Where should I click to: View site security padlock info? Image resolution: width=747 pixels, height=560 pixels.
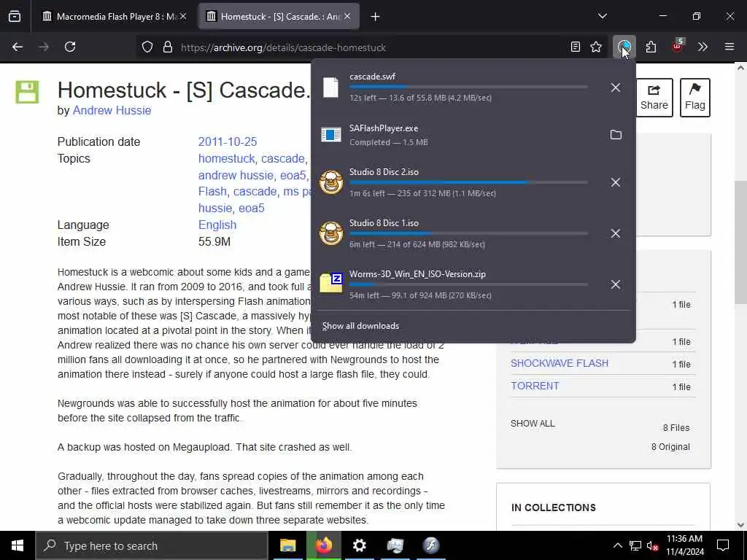tap(168, 47)
